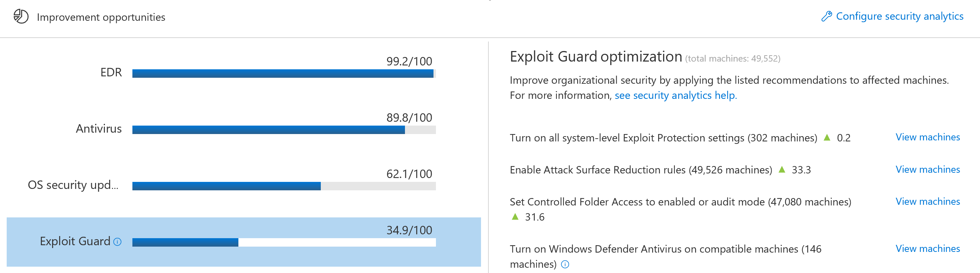View machines for Controlled Folder Access
The height and width of the screenshot is (273, 980).
928,201
